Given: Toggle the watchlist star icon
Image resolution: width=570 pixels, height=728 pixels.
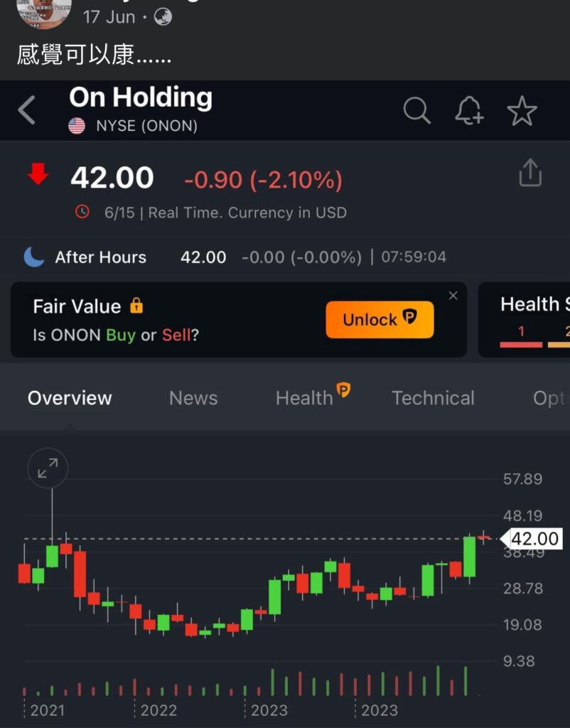Looking at the screenshot, I should 522,112.
